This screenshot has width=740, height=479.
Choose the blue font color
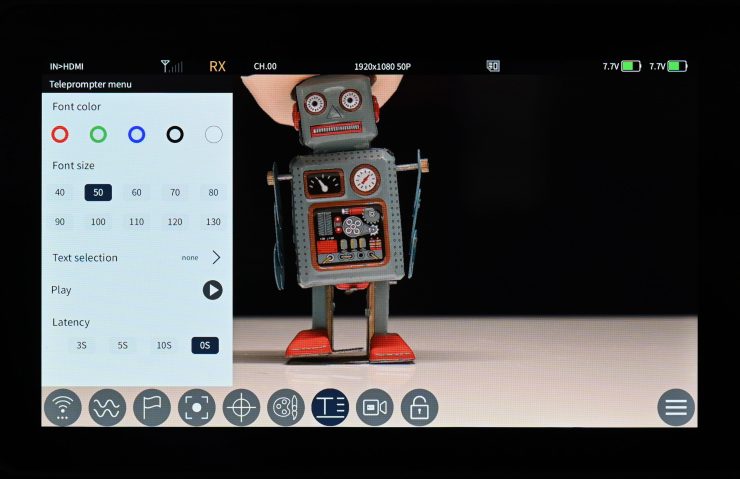[136, 134]
